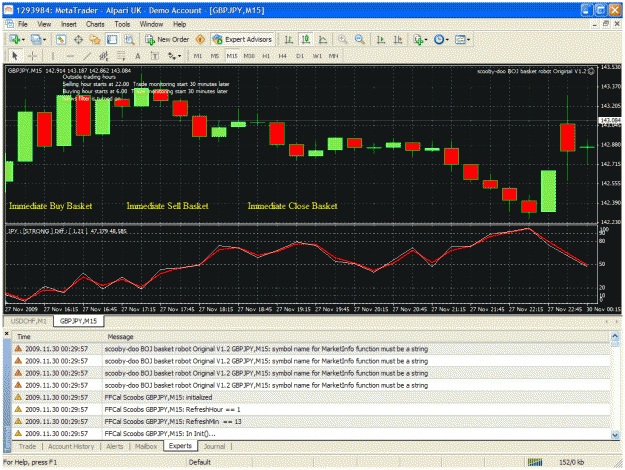Viewport: 625px width, 470px height.
Task: Toggle the Navigator star-folder icon
Action: click(x=95, y=39)
